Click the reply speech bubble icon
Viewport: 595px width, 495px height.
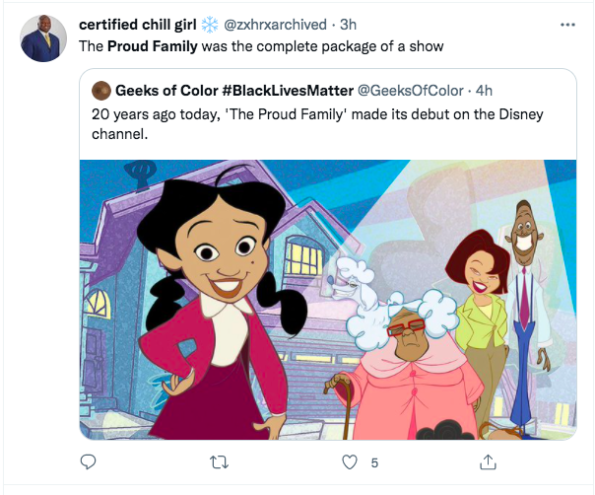(x=88, y=462)
